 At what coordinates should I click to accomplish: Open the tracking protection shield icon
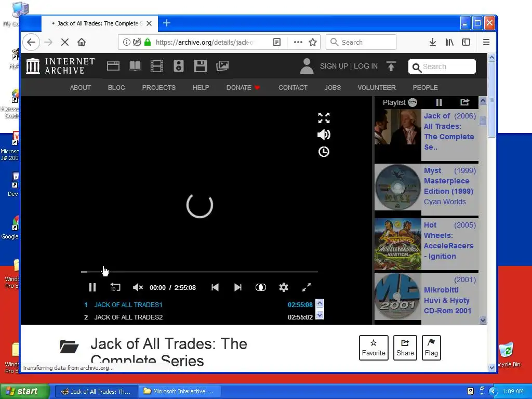137,42
